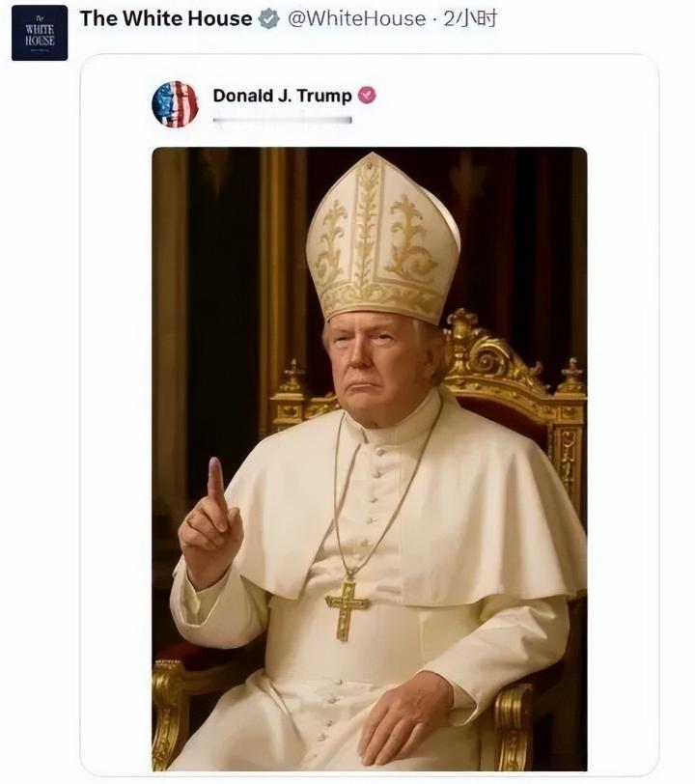Click gray verified badge beside The White House

pyautogui.click(x=268, y=18)
